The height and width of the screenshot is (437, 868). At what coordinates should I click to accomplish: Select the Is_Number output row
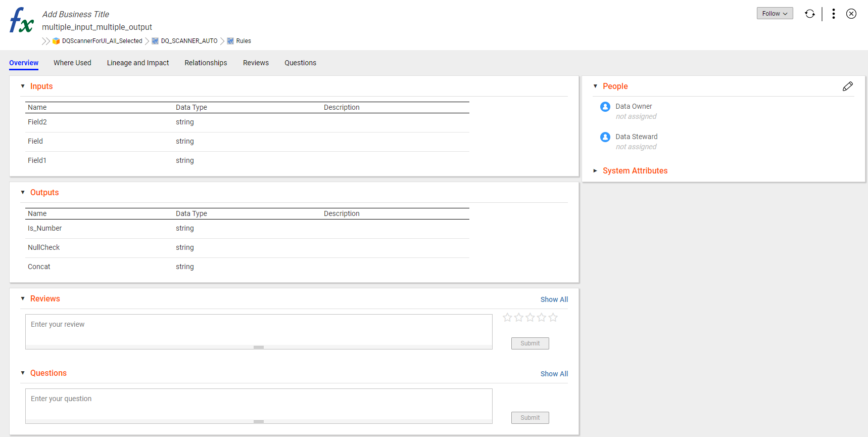tap(247, 229)
